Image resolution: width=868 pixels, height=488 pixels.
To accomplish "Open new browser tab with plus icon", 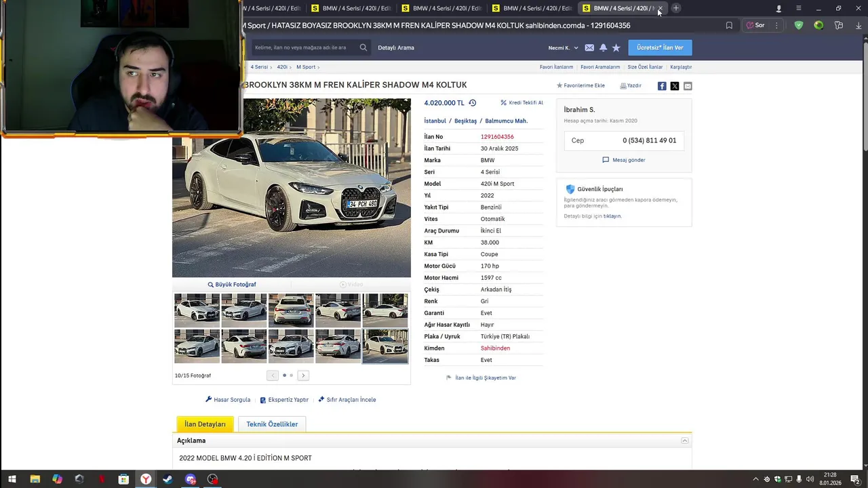I will pos(675,8).
